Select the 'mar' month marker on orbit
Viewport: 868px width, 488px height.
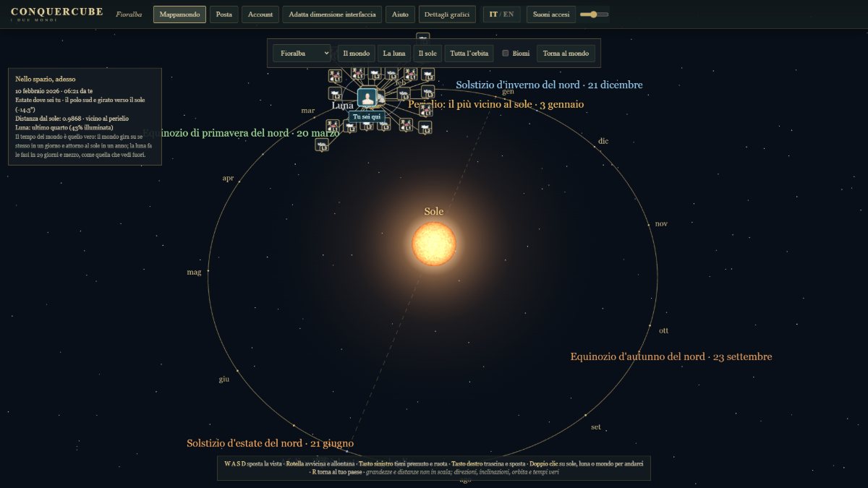click(x=308, y=111)
